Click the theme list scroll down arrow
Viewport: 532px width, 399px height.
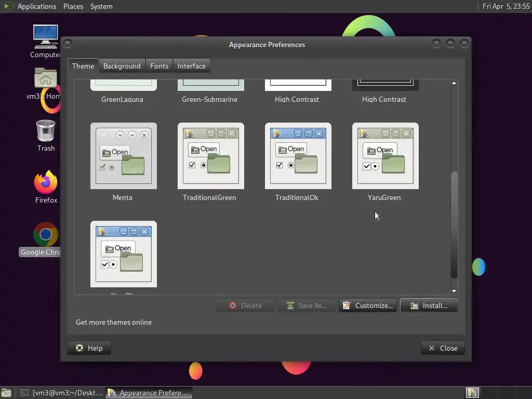pos(454,291)
